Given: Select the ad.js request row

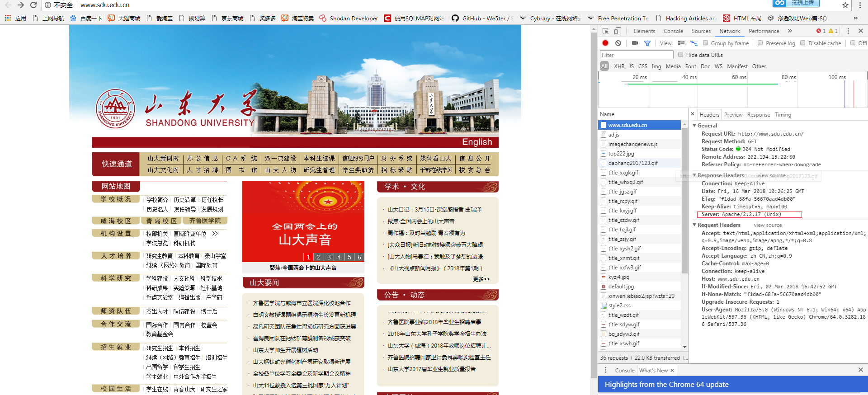Looking at the screenshot, I should click(x=640, y=134).
